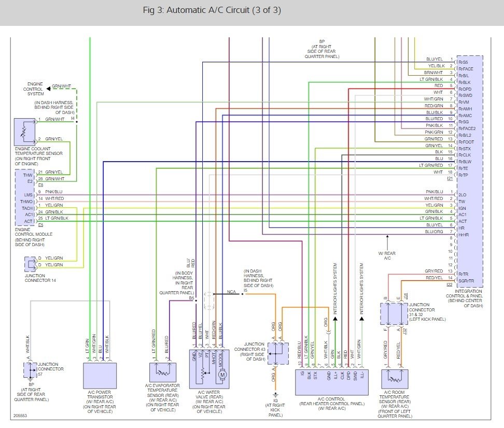Click the arrowhead pointing to Engine Control System
504x428 pixels.
[x=49, y=89]
